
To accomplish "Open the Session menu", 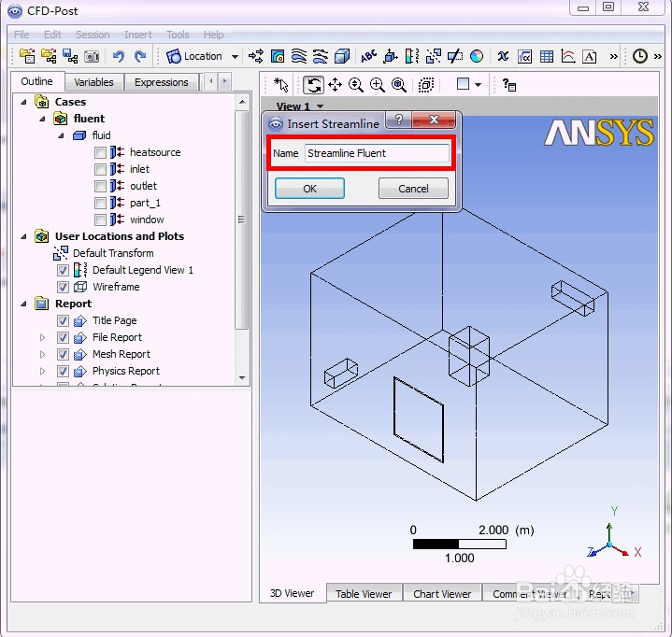I will click(x=93, y=35).
